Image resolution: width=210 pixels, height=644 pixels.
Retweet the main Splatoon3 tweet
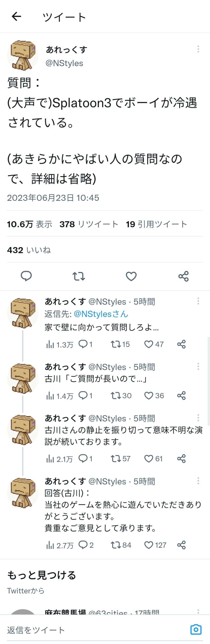[x=79, y=276]
